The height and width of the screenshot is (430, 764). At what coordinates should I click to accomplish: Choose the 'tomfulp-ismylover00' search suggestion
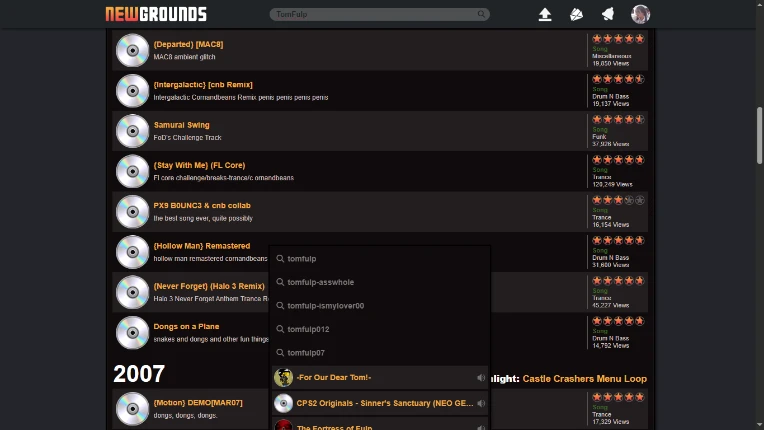(380, 306)
